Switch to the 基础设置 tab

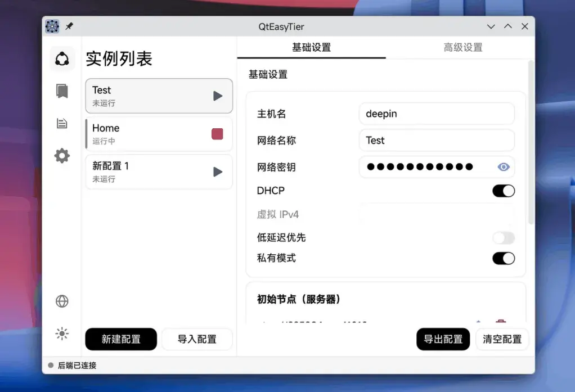311,48
